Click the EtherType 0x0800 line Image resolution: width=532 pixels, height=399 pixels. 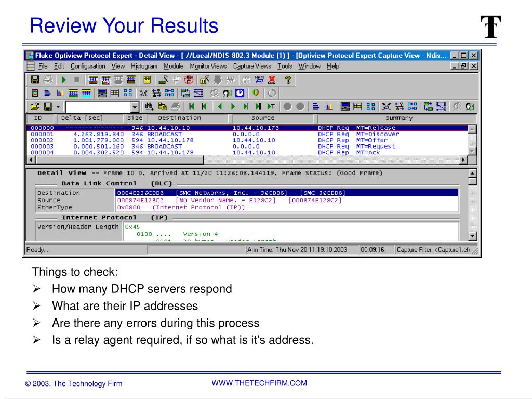pos(181,207)
